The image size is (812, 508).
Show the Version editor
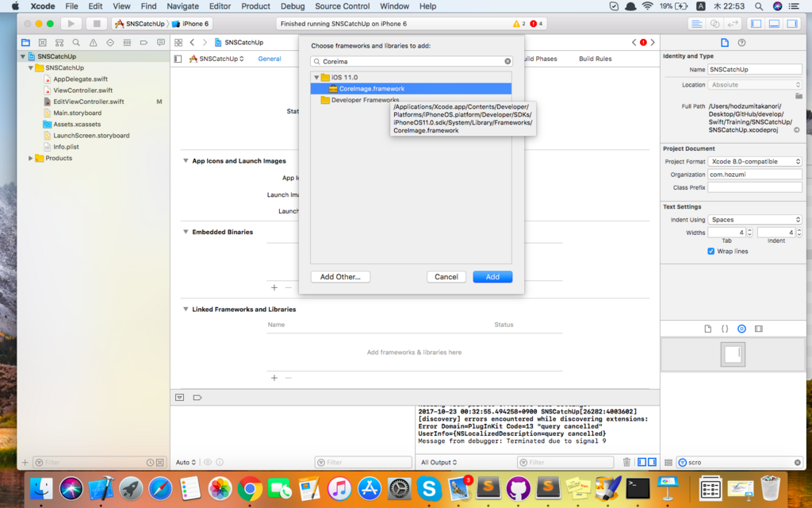pos(732,24)
